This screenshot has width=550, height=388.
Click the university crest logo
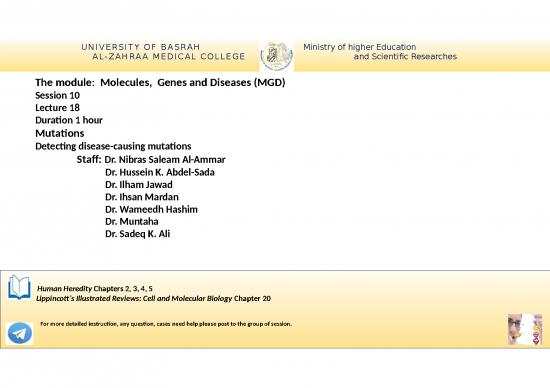click(x=277, y=55)
